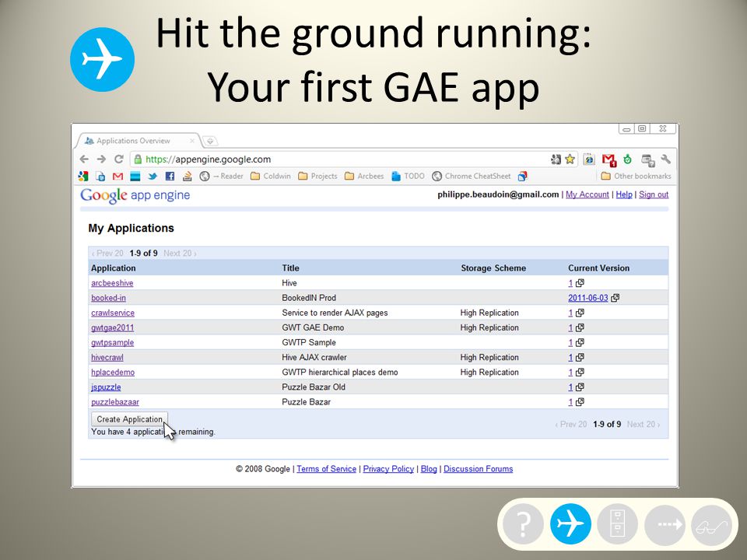Click the dotted arrow slide navigation icon

point(665,525)
